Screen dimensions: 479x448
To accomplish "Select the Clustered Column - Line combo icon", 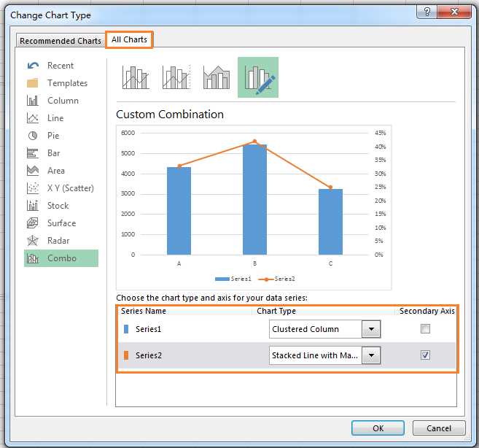I will [x=136, y=77].
